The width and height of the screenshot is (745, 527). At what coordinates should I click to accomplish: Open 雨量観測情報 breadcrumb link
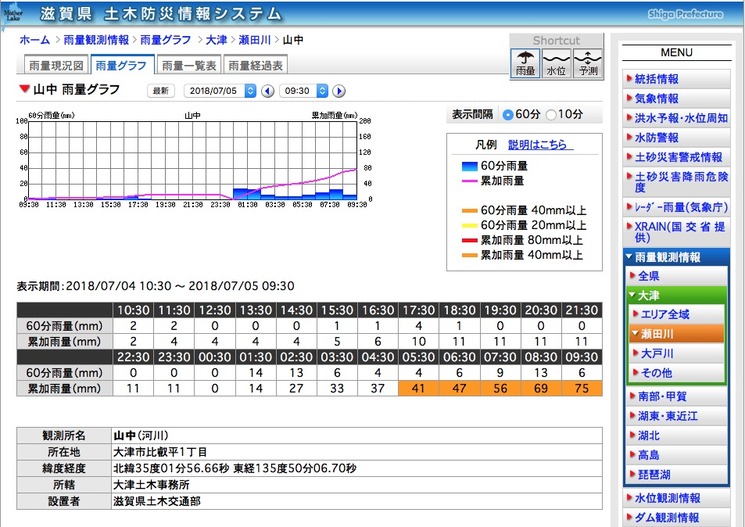point(96,40)
